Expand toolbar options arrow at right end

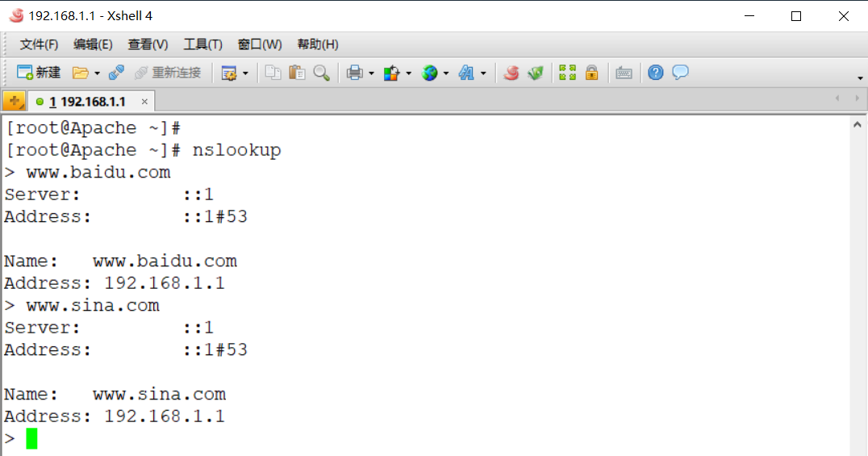coord(860,77)
